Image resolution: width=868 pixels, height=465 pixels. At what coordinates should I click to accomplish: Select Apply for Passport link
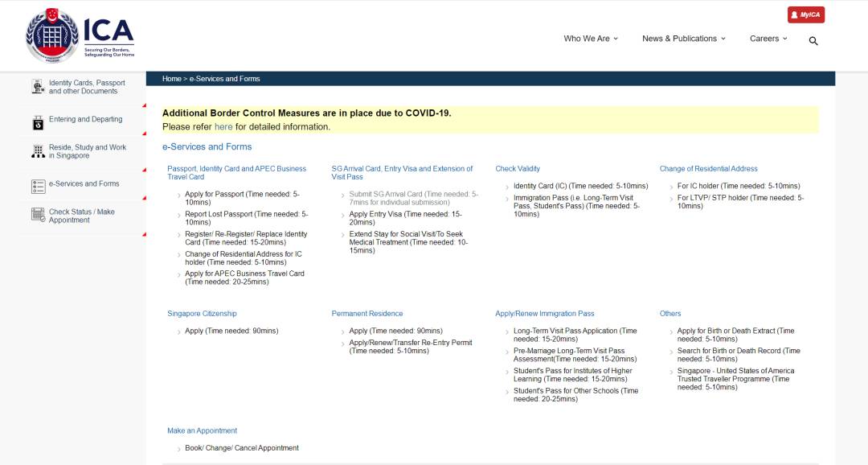(x=241, y=198)
